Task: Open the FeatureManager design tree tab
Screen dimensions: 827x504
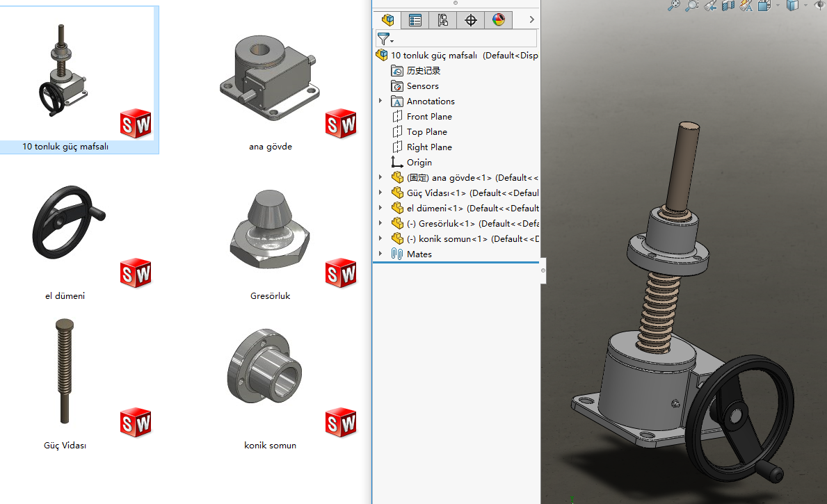Action: (x=388, y=20)
